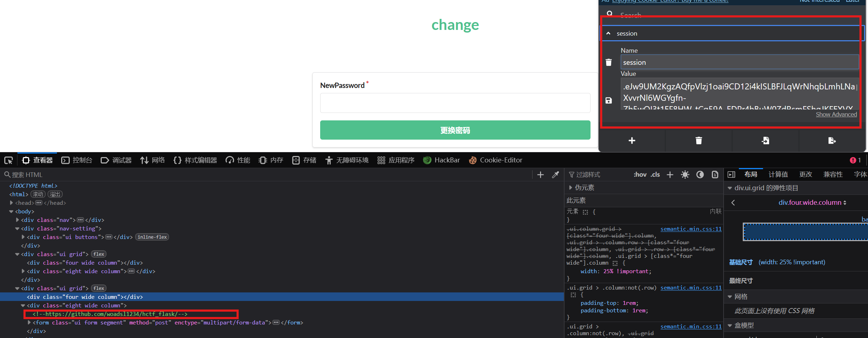The image size is (868, 338).
Task: Toggle dark color scheme simulation
Action: coord(700,175)
